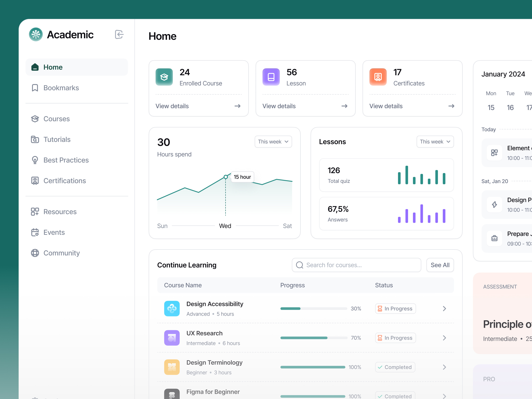Select the Community globe icon
Image resolution: width=532 pixels, height=399 pixels.
click(35, 253)
